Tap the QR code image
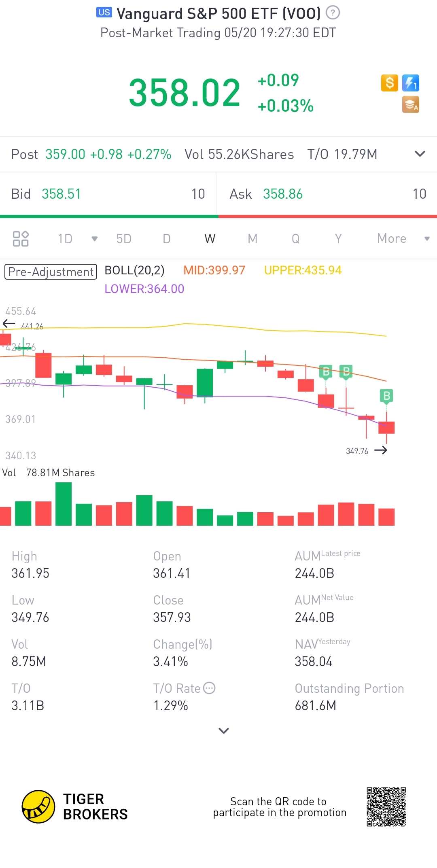 tap(386, 806)
